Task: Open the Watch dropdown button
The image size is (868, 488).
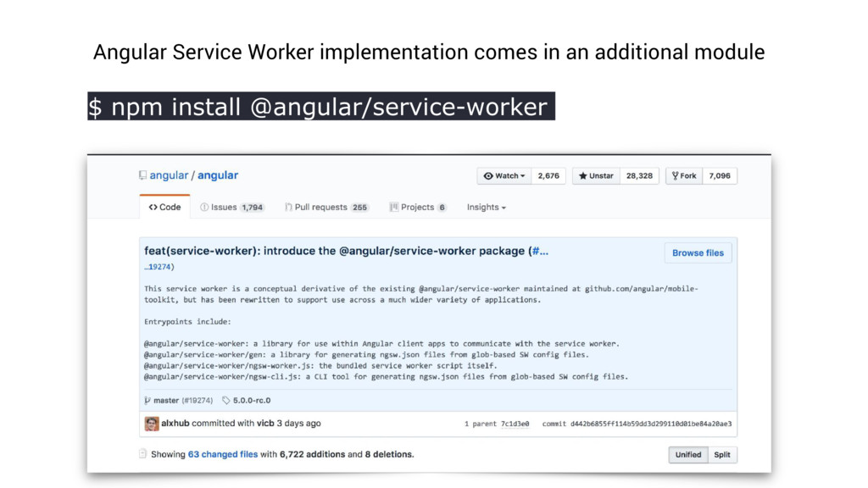Action: [x=504, y=176]
